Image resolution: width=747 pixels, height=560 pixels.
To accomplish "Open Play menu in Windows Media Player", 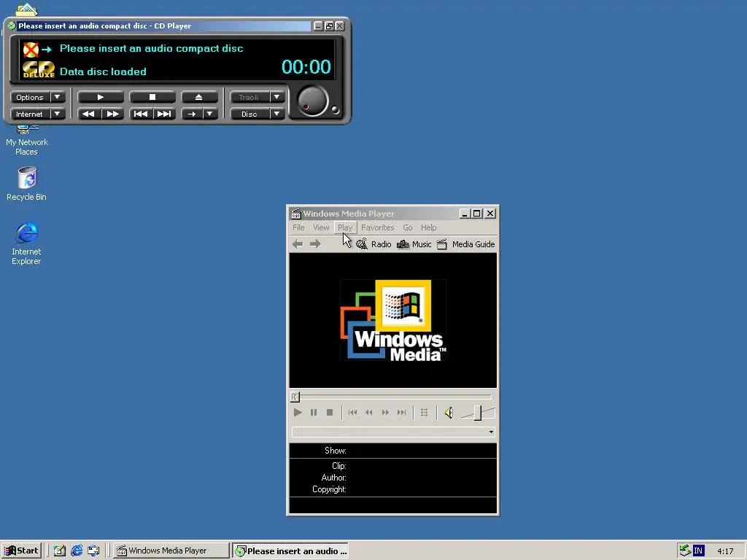I will [345, 227].
